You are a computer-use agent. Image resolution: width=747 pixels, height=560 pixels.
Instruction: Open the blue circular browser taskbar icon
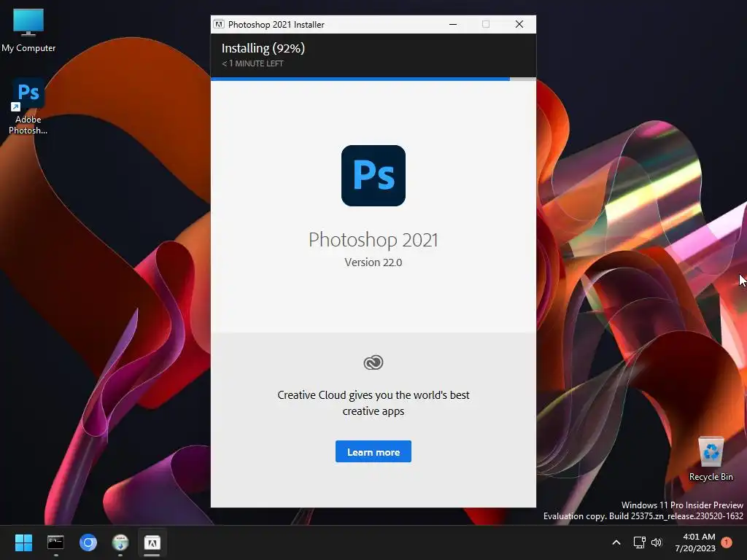pyautogui.click(x=88, y=542)
